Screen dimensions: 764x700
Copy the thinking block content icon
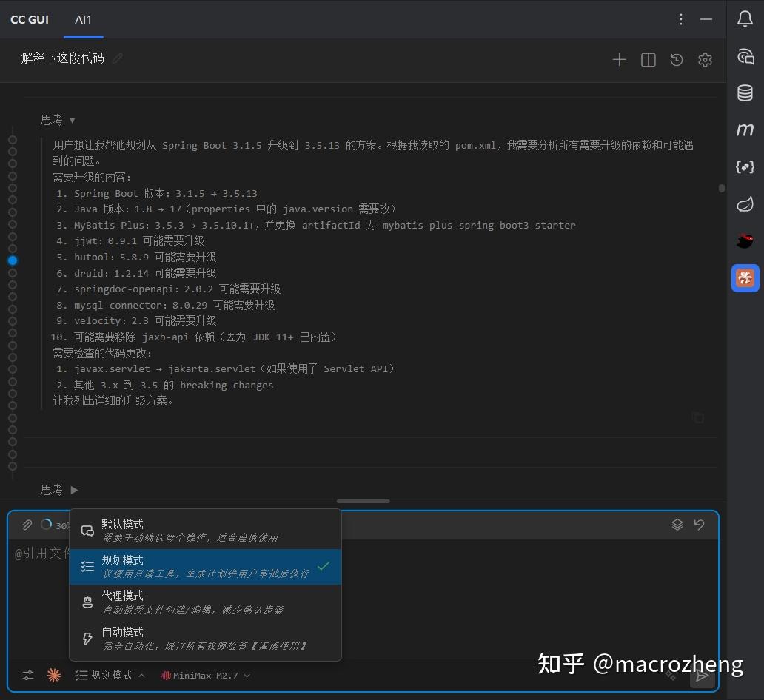coord(697,417)
